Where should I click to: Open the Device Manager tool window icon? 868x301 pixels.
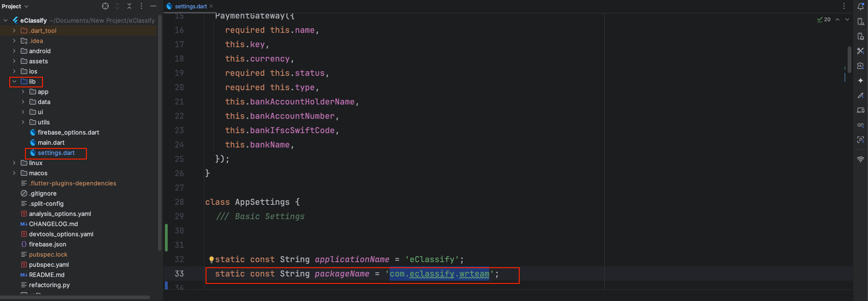tap(861, 21)
